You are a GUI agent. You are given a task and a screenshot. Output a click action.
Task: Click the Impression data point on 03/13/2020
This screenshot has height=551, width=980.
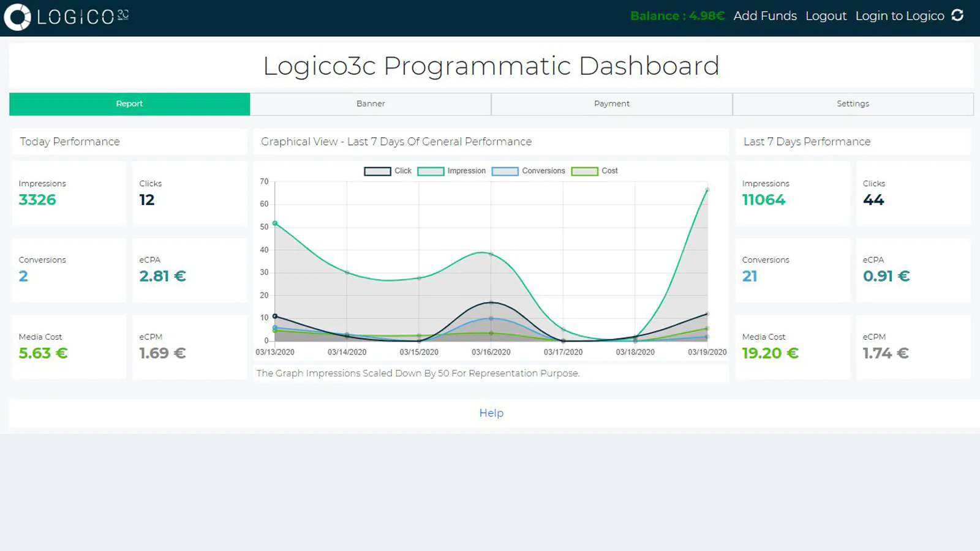[275, 223]
